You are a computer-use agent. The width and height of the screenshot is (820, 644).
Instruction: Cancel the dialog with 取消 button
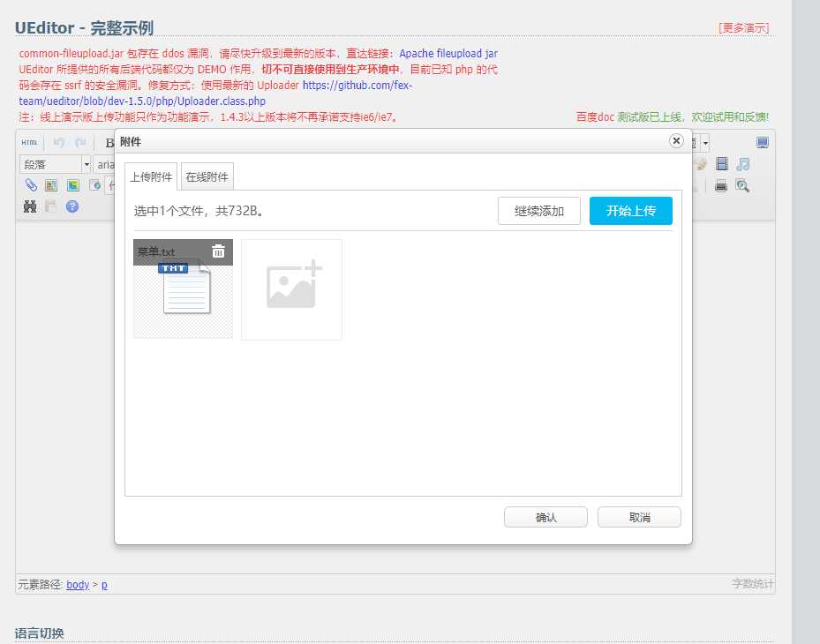(x=640, y=517)
